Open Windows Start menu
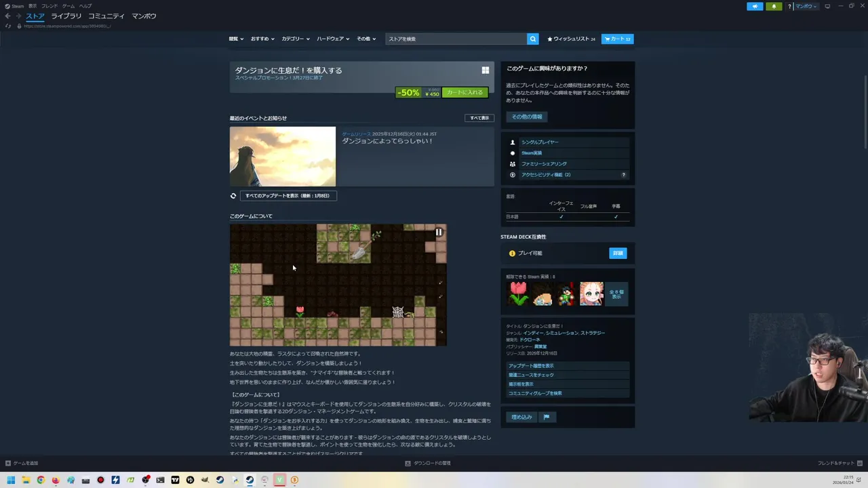 (x=11, y=480)
